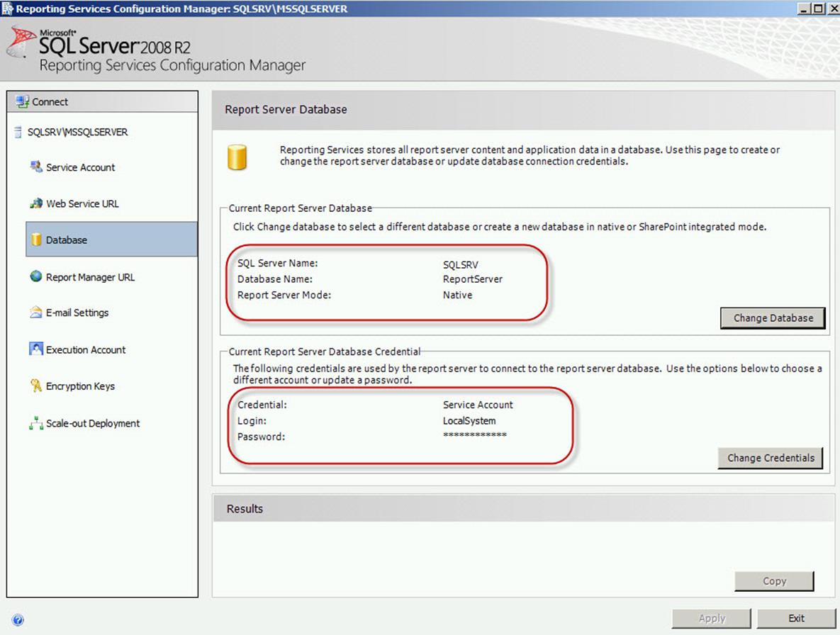Navigate to E-mail Settings
The height and width of the screenshot is (635, 840).
(x=77, y=313)
